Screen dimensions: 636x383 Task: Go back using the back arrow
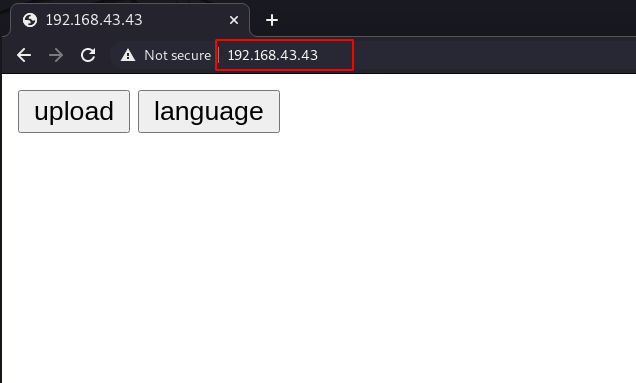tap(24, 55)
